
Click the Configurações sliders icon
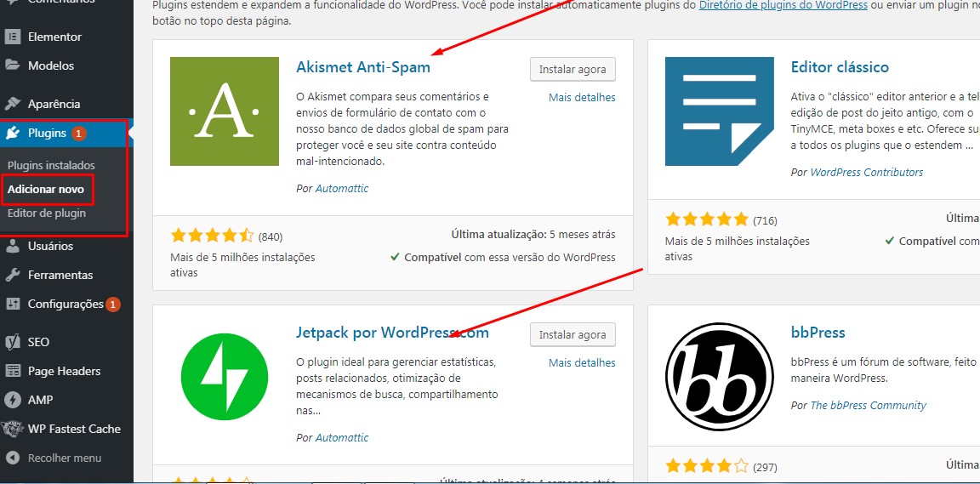pyautogui.click(x=13, y=304)
